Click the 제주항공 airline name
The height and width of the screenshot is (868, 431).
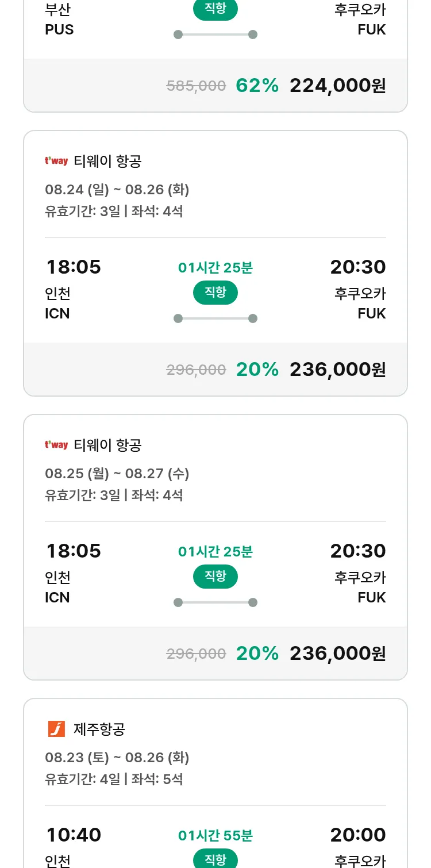point(99,729)
